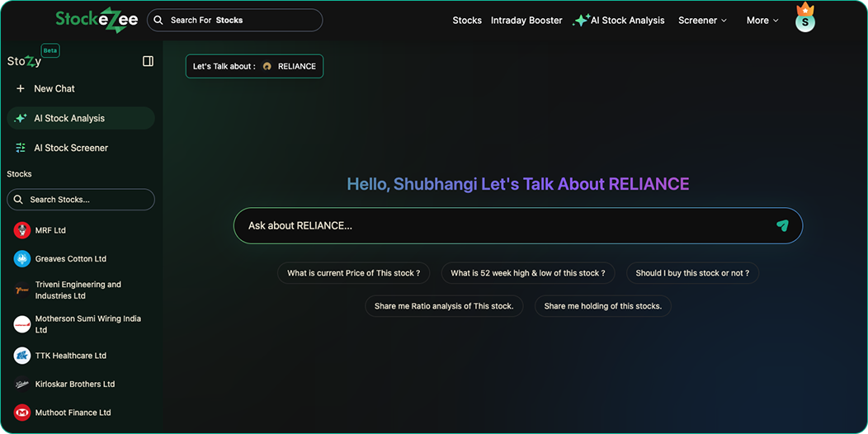Screen dimensions: 868x434
Task: Click the 'Let's Talk about : RELIANCE' chip
Action: pos(255,67)
